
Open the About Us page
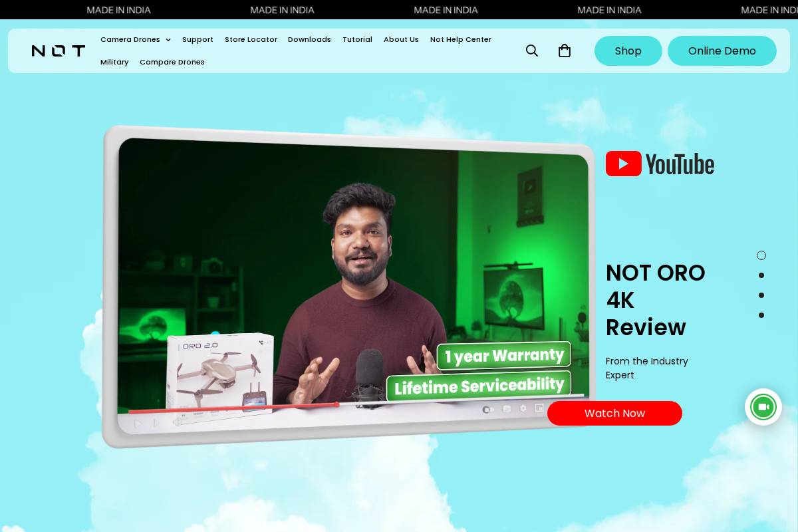coord(401,39)
